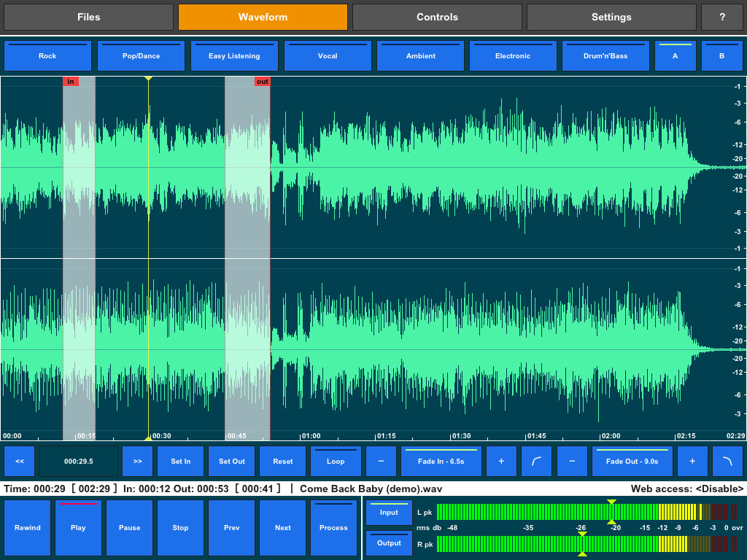This screenshot has width=747, height=560.
Task: Reset the in/out selection
Action: pos(282,461)
